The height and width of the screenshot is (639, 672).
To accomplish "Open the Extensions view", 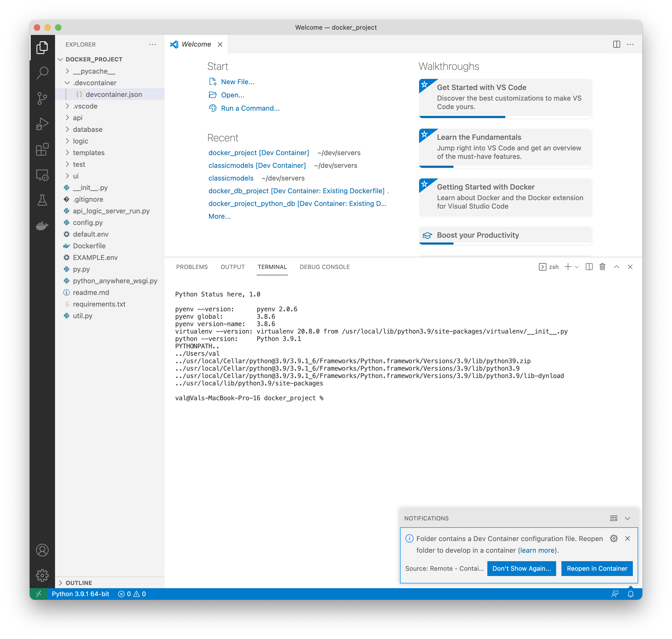I will click(42, 150).
